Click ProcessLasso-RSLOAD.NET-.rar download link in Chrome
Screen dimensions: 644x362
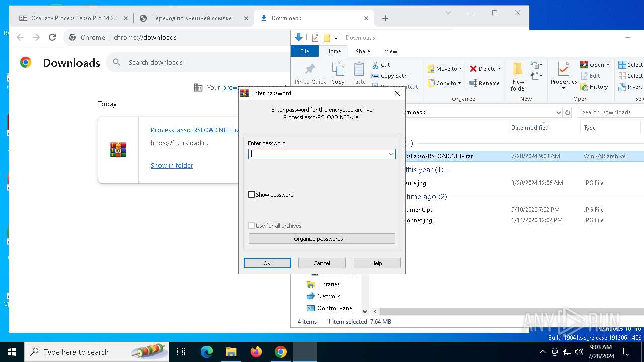(x=195, y=130)
